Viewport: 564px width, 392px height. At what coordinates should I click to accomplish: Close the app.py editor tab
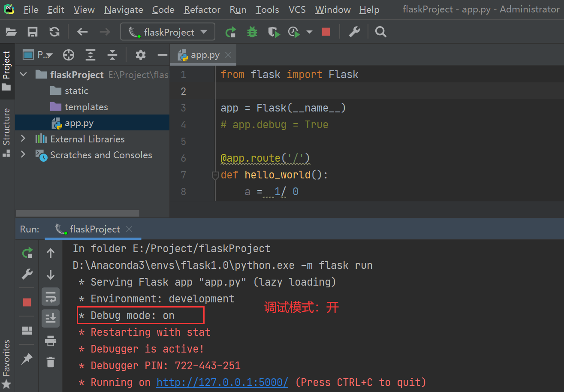point(228,55)
